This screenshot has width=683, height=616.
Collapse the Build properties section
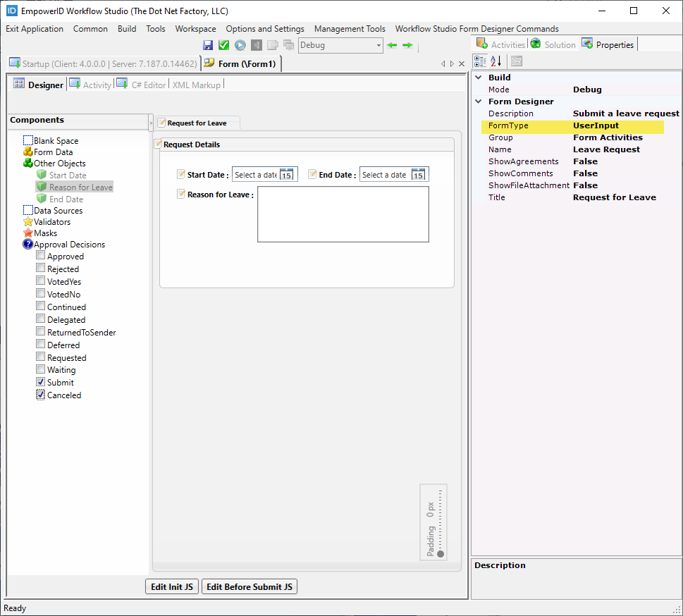point(479,77)
